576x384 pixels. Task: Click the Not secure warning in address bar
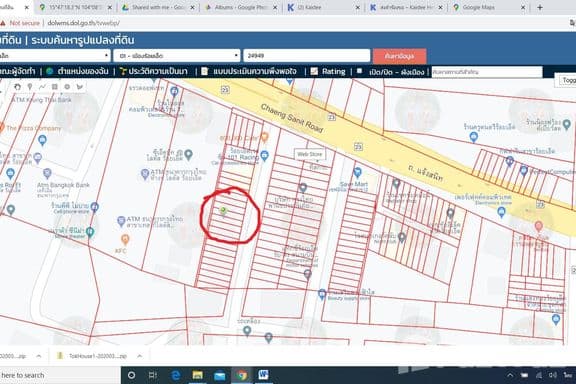pyautogui.click(x=20, y=23)
